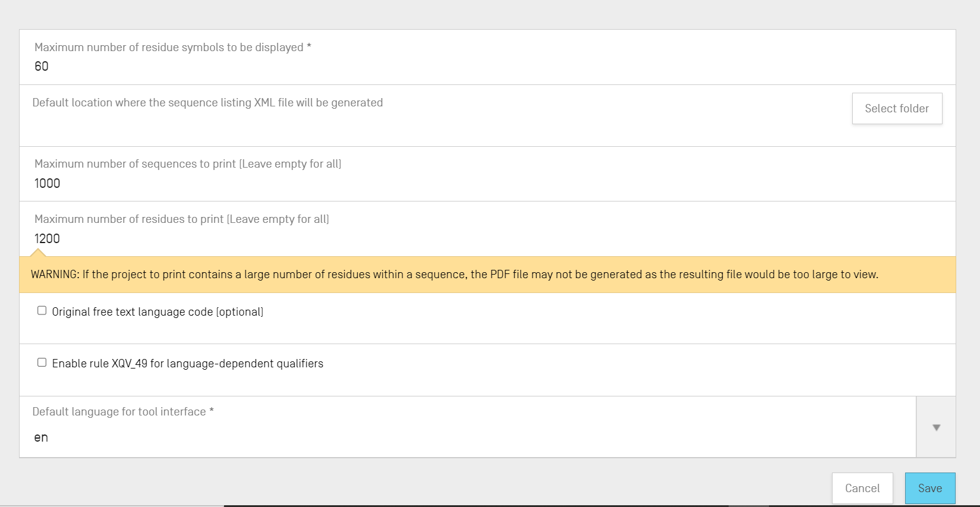This screenshot has height=507, width=980.
Task: Click the residue symbols field showing 60
Action: point(238,67)
